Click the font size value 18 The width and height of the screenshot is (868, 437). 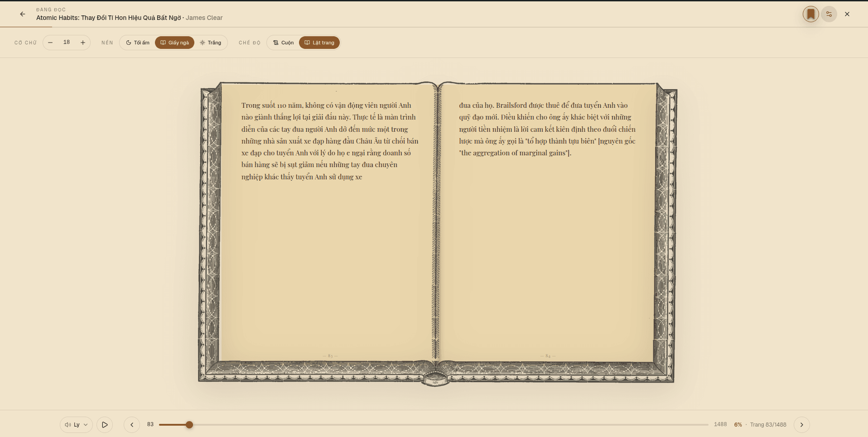67,42
